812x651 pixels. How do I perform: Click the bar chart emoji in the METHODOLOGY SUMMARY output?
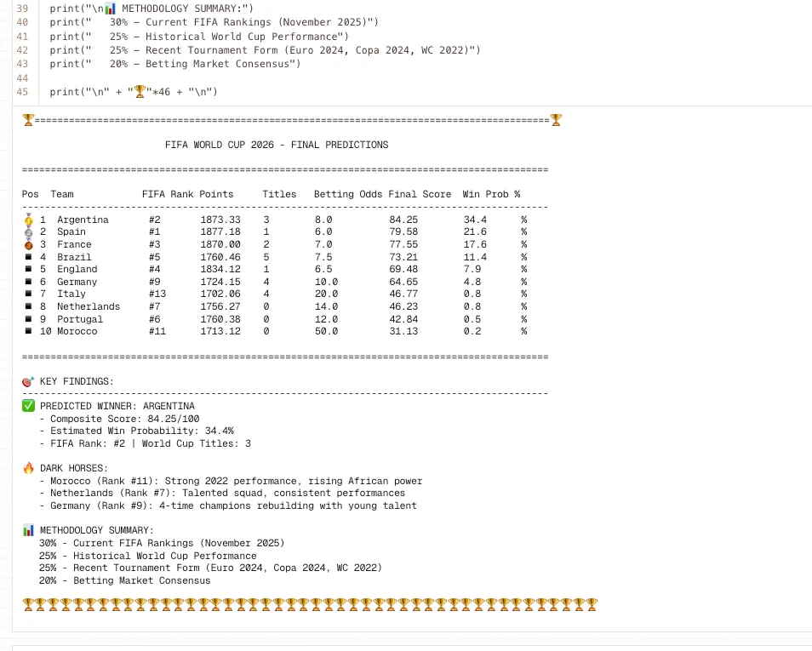click(x=28, y=530)
